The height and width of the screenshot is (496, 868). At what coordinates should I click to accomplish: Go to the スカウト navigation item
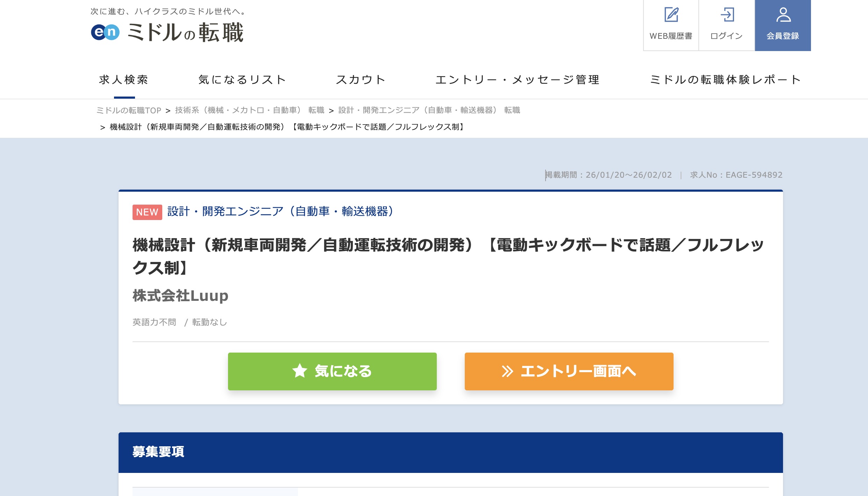click(x=361, y=80)
